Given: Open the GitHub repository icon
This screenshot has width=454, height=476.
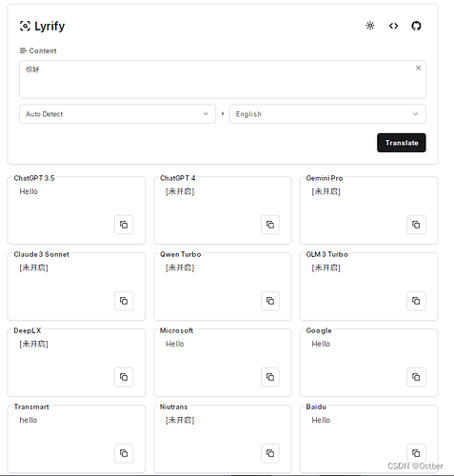Looking at the screenshot, I should point(416,26).
